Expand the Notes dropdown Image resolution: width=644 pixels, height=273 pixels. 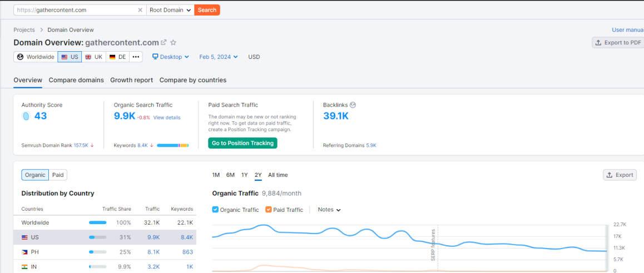[x=329, y=210]
